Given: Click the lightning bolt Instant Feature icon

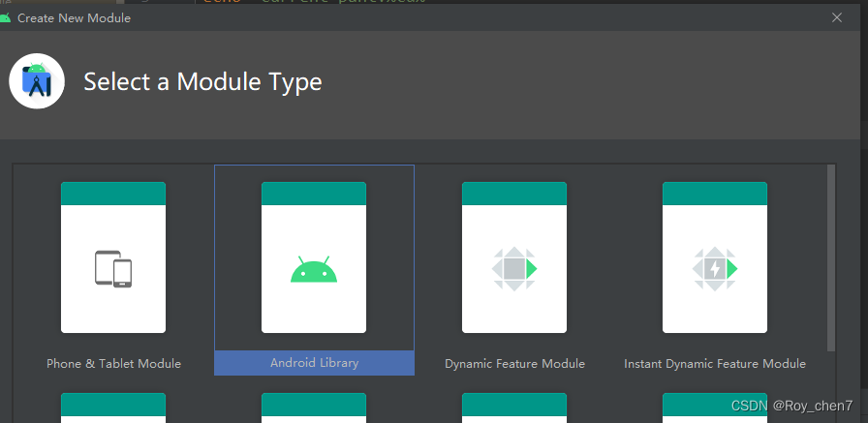Looking at the screenshot, I should click(715, 269).
